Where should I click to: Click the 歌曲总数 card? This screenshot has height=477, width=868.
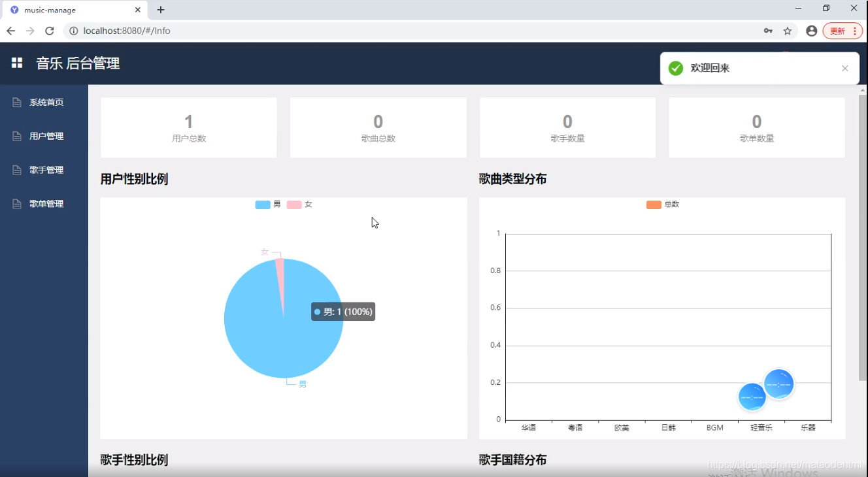378,127
